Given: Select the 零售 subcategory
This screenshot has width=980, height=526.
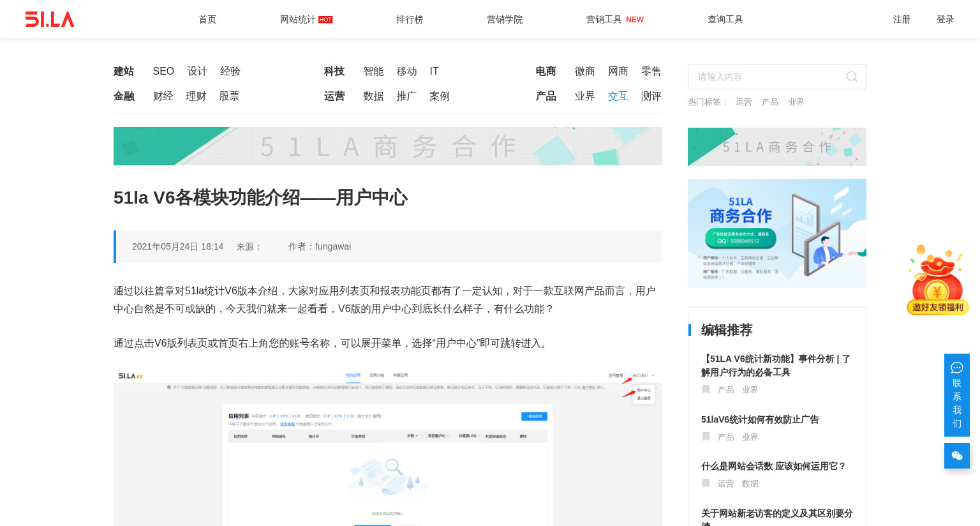Looking at the screenshot, I should pos(651,71).
